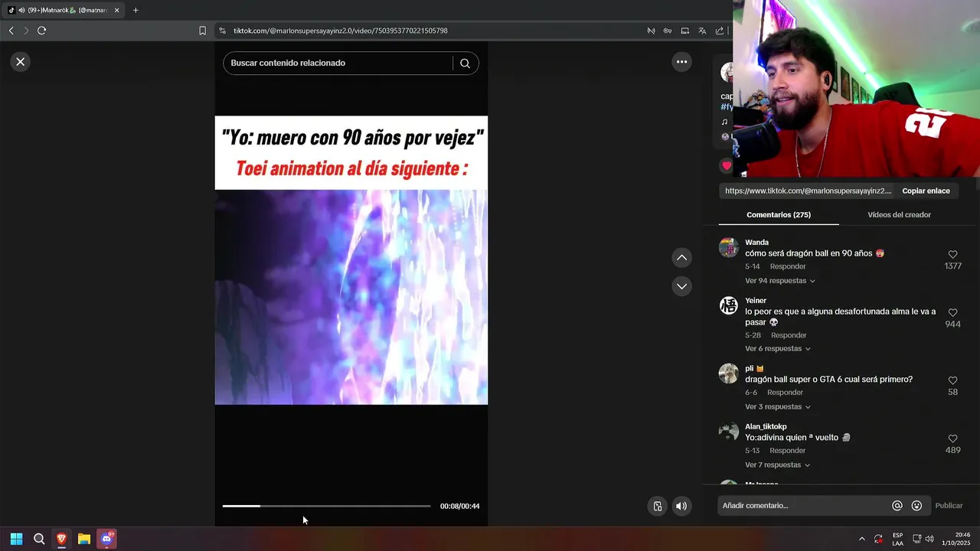Go to next video with down arrow
980x551 pixels.
pyautogui.click(x=681, y=286)
